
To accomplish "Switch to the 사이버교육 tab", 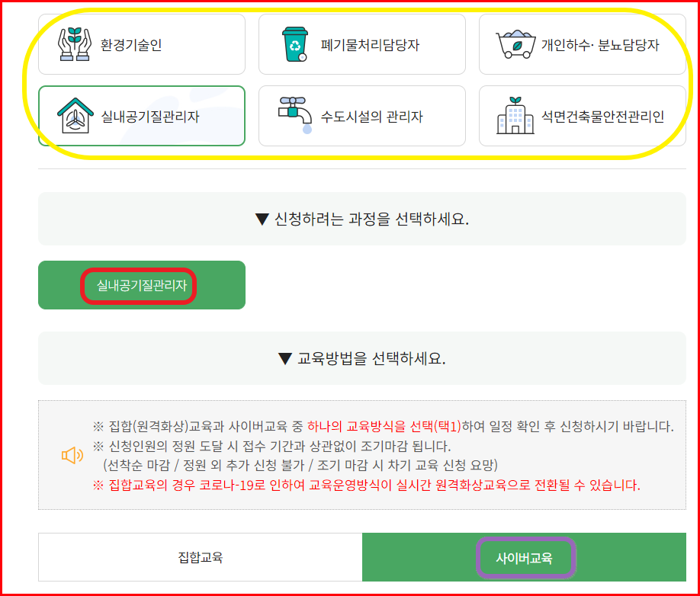I will [x=524, y=557].
